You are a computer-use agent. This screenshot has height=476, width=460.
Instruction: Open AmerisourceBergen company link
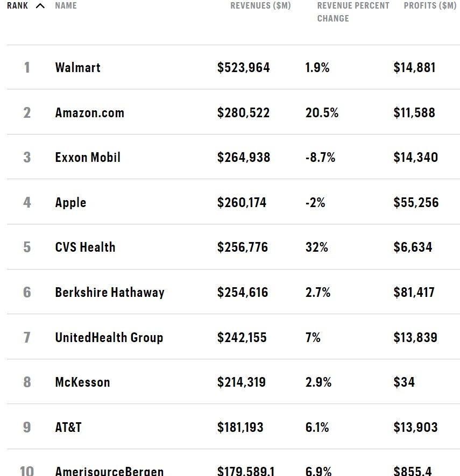point(109,471)
